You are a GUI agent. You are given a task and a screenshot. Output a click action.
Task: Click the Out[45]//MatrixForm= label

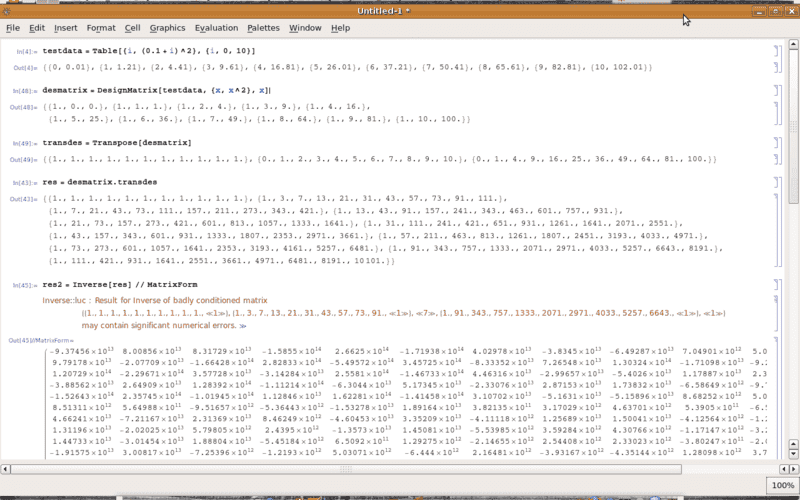[x=41, y=340]
